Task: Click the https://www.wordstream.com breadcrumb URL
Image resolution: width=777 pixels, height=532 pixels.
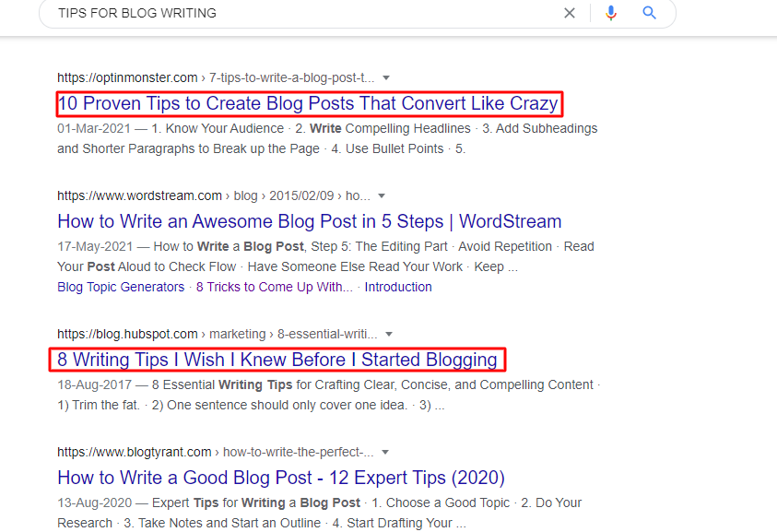Action: 140,195
